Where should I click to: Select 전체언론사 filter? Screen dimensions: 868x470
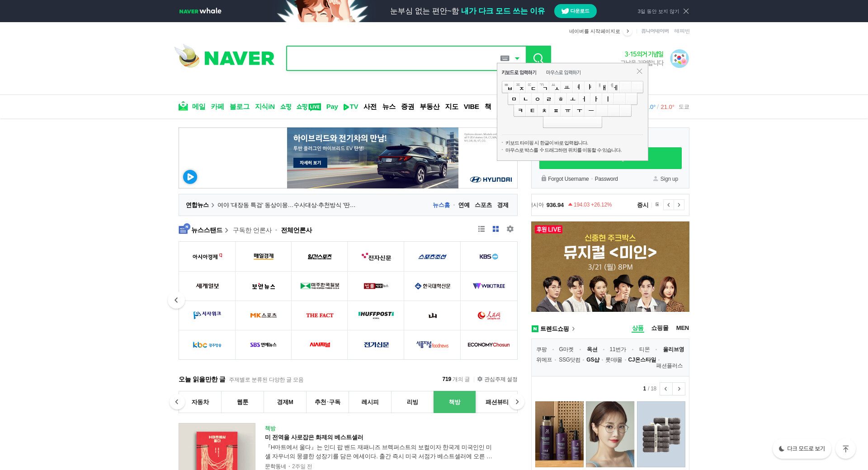coord(297,230)
